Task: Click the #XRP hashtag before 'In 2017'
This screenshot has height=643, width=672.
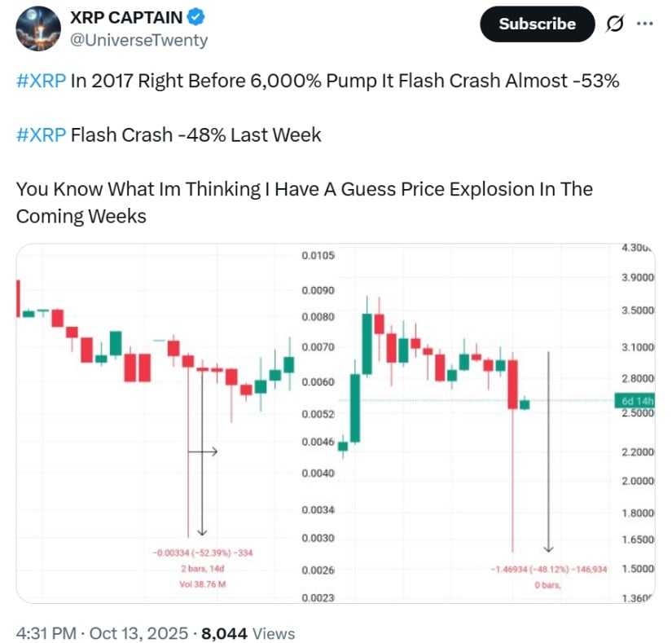Action: click(40, 83)
